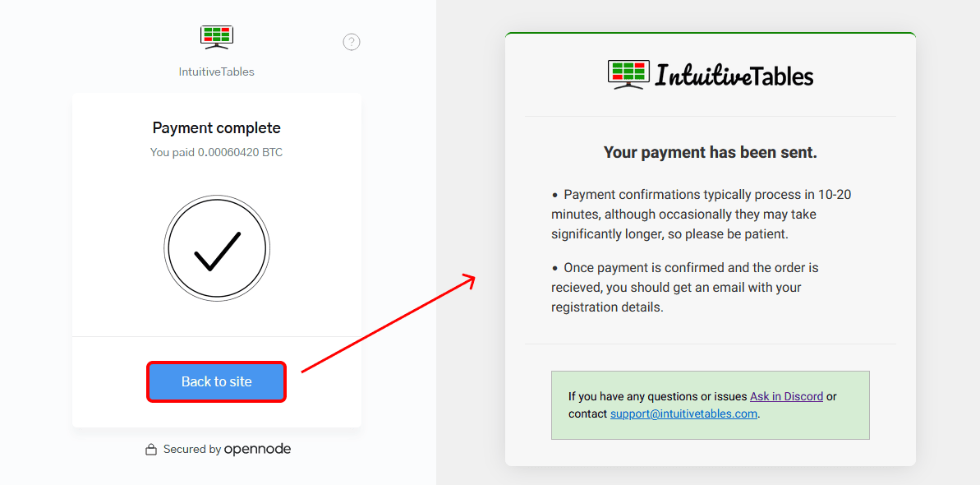This screenshot has height=485, width=980.
Task: Click the IntuitiveTables spreadsheet logo above Payment complete
Action: click(x=216, y=36)
